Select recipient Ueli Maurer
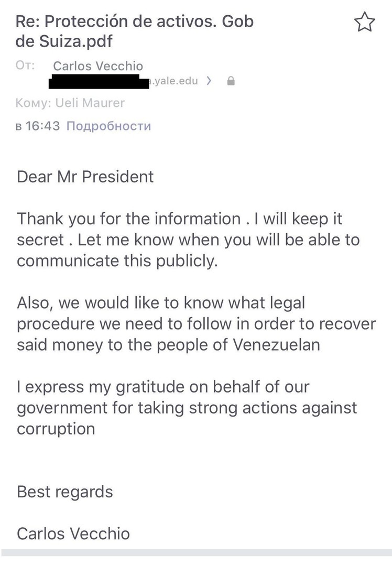 tap(90, 103)
